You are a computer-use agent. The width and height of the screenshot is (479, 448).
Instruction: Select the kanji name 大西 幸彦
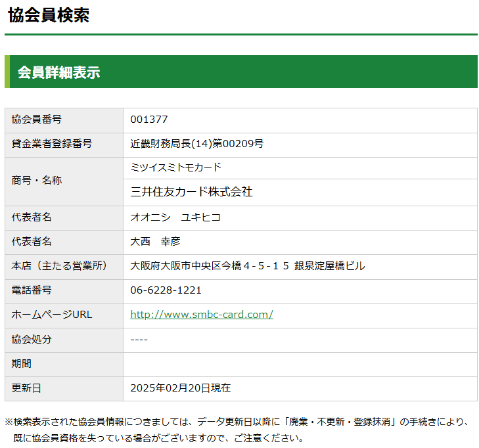(x=155, y=242)
